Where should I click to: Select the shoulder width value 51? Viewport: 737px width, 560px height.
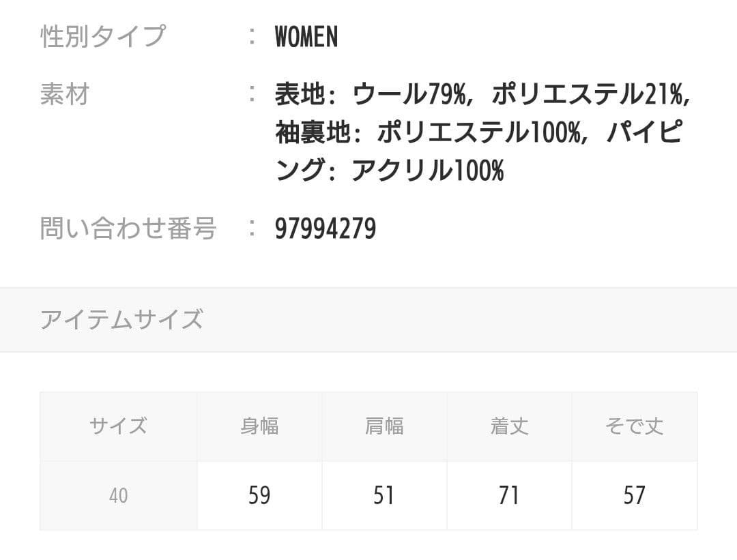pyautogui.click(x=384, y=495)
